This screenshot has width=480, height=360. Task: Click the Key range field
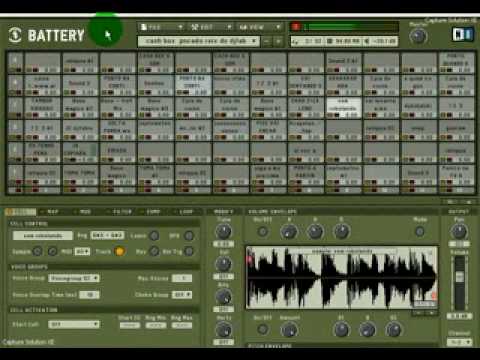(x=107, y=235)
